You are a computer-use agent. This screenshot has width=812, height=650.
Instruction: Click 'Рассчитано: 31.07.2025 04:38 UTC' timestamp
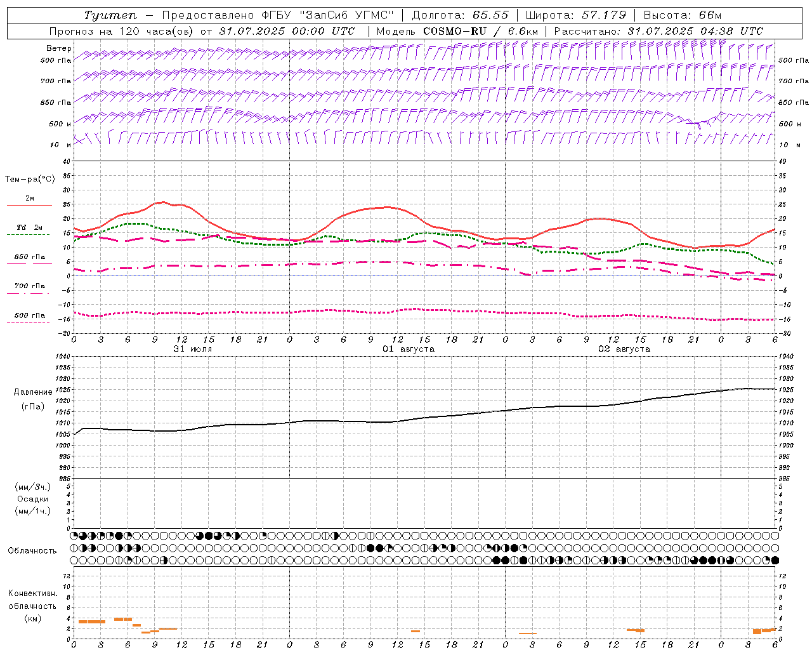click(x=658, y=31)
